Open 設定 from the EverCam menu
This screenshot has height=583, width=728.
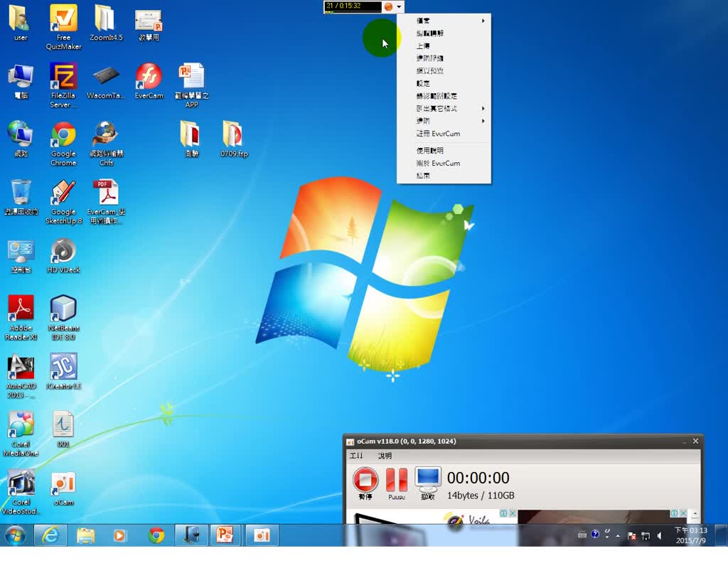tap(444, 83)
